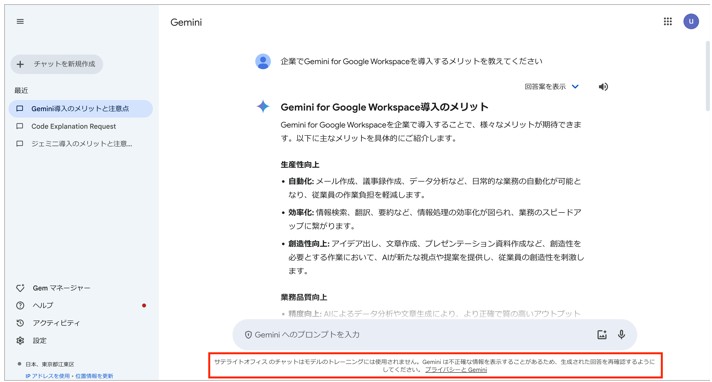Image resolution: width=712 pixels, height=382 pixels.
Task: Click the chevron next to 回答案を表示
Action: [575, 86]
